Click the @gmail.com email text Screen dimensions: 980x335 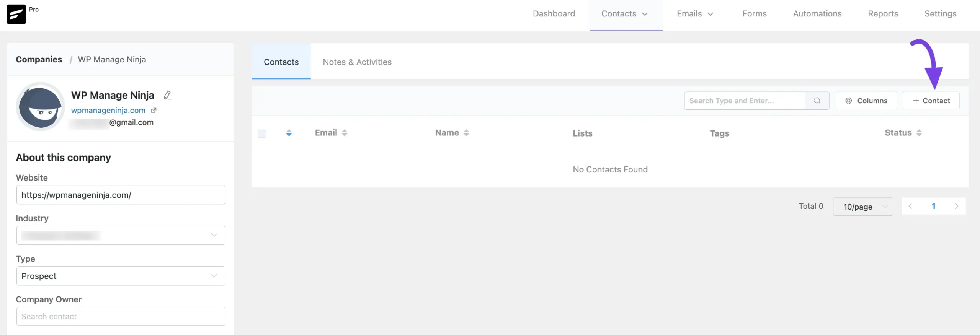coord(131,122)
